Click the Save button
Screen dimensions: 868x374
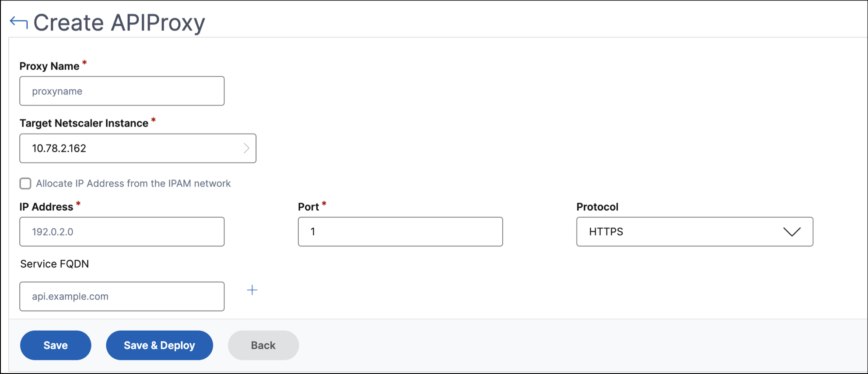click(56, 345)
